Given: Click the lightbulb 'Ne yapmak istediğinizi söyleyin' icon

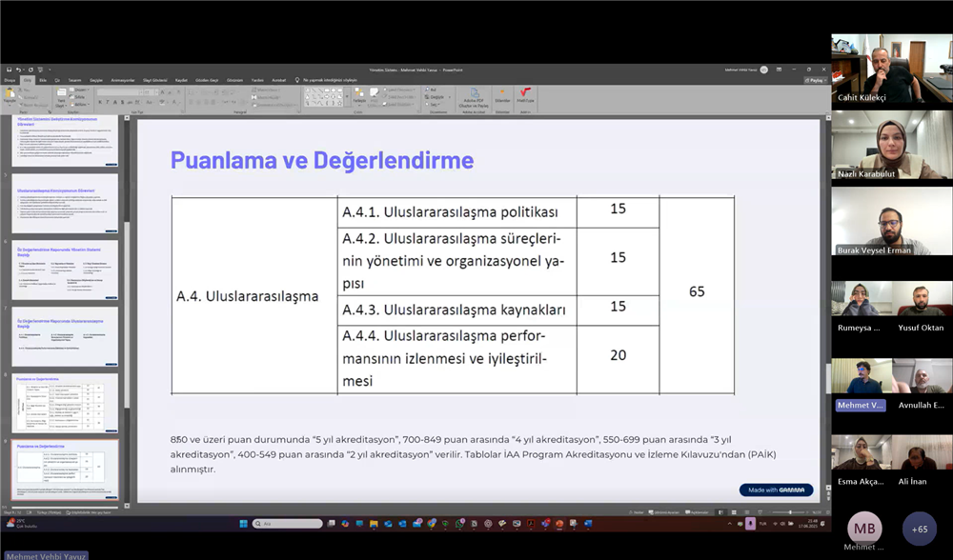Looking at the screenshot, I should [297, 80].
